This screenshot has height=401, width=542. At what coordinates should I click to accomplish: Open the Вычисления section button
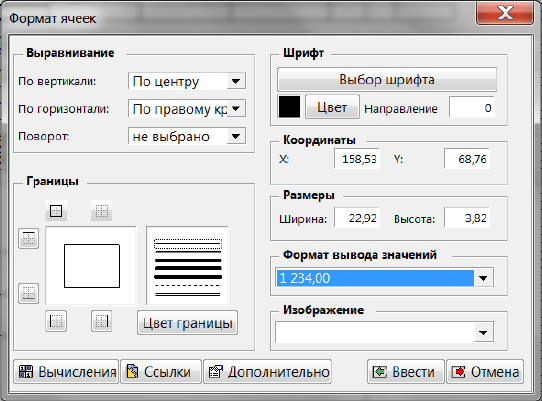coord(66,372)
